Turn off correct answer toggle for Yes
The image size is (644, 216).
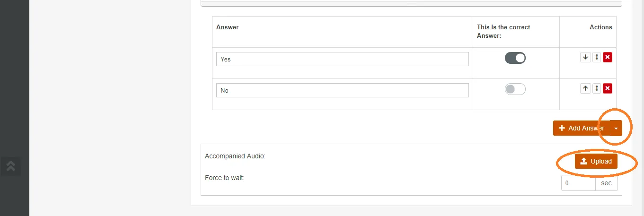[515, 58]
